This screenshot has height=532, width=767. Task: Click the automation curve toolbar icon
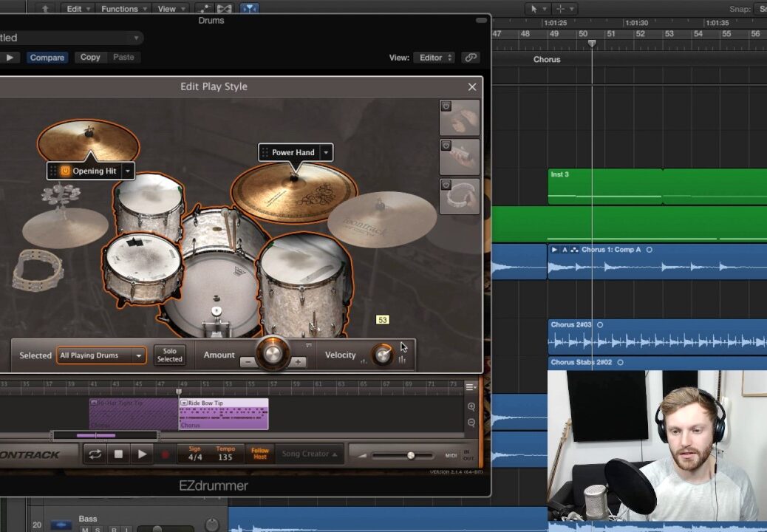coord(205,9)
